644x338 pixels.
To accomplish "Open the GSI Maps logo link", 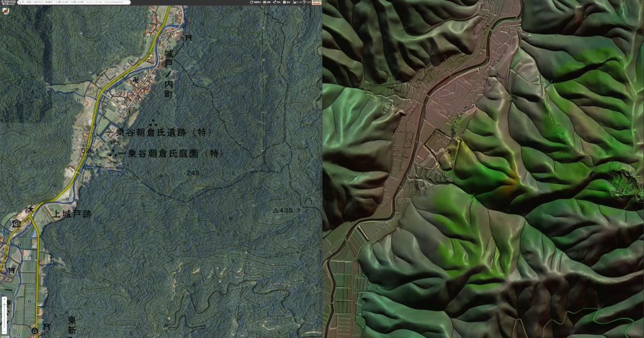I will coord(8,3).
